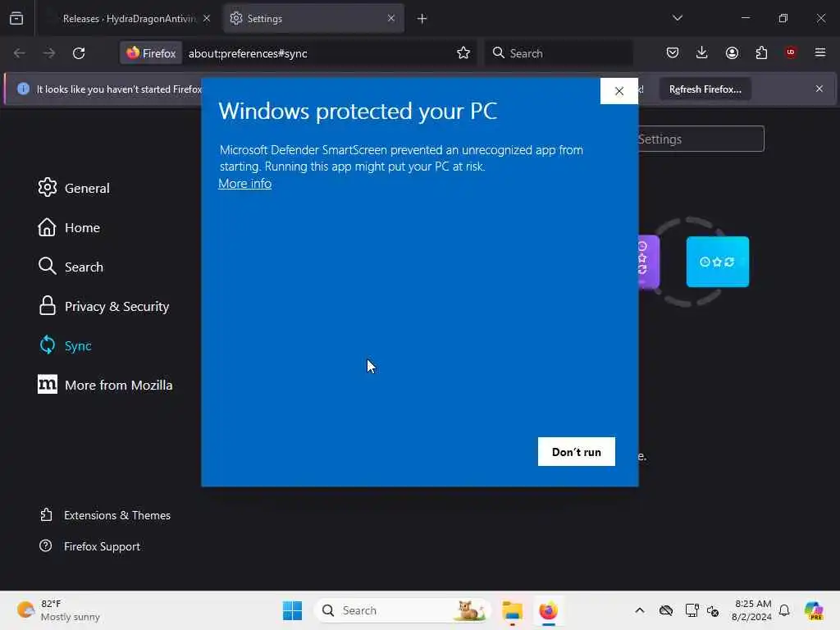This screenshot has width=840, height=630.
Task: Click the display/network tray icon
Action: point(692,610)
